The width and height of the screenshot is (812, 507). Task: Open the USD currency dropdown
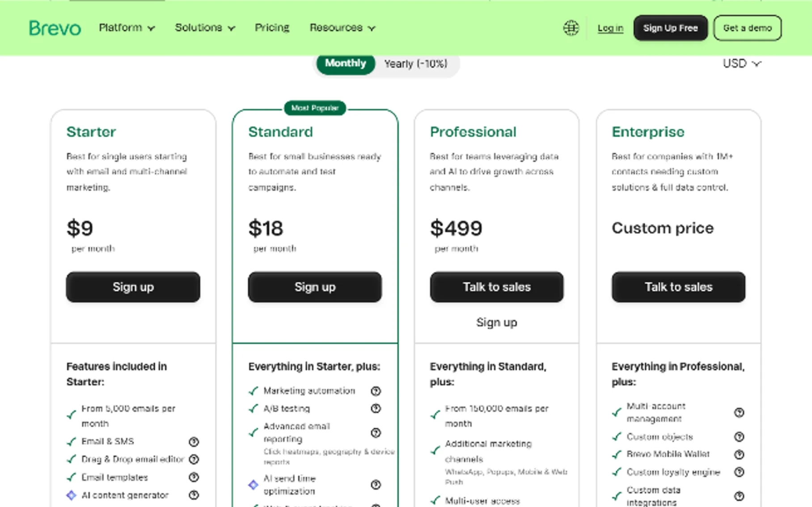742,63
